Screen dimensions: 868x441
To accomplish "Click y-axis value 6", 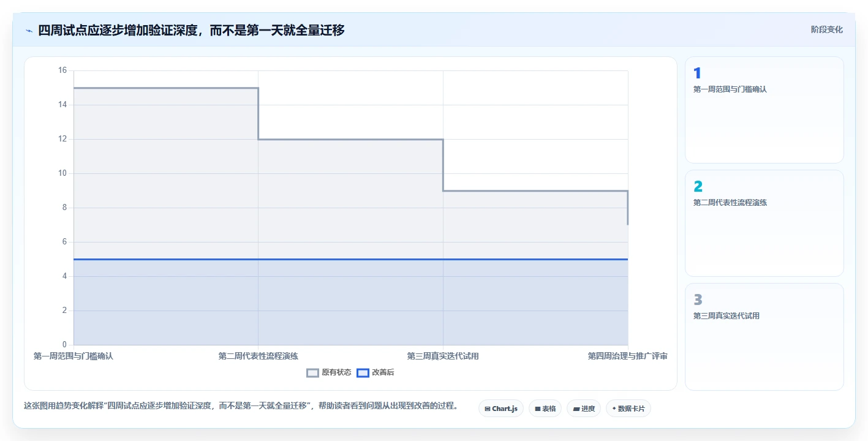I will coord(64,242).
